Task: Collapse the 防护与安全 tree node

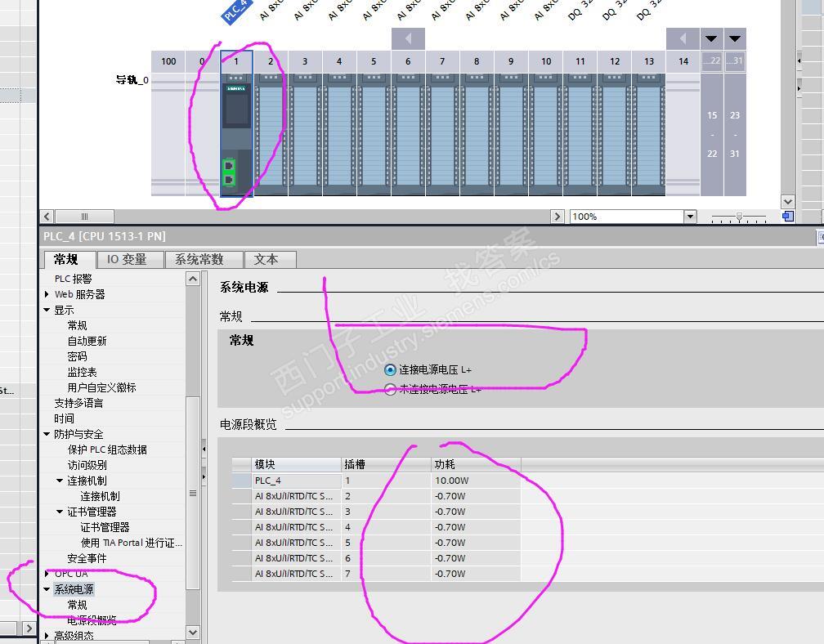Action: 47,434
